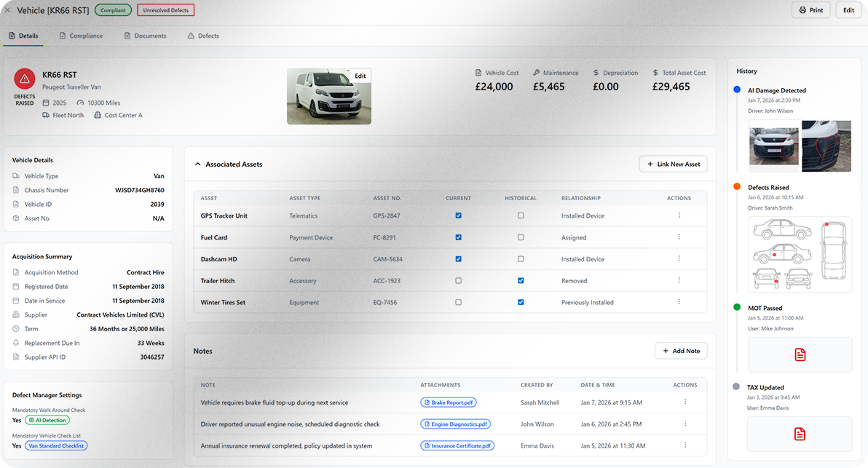Uncheck Current checkbox for Fuel Card
The image size is (868, 468).
click(x=458, y=237)
